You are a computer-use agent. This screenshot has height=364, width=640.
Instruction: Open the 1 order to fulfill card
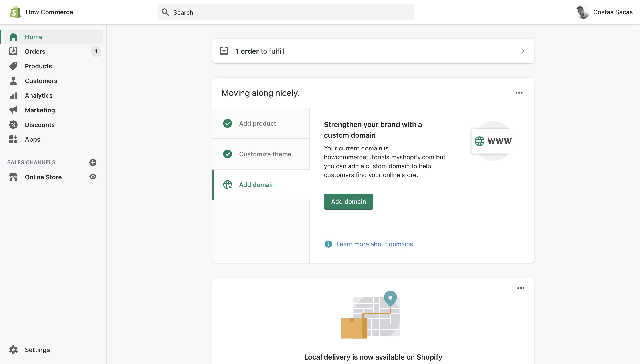[373, 51]
